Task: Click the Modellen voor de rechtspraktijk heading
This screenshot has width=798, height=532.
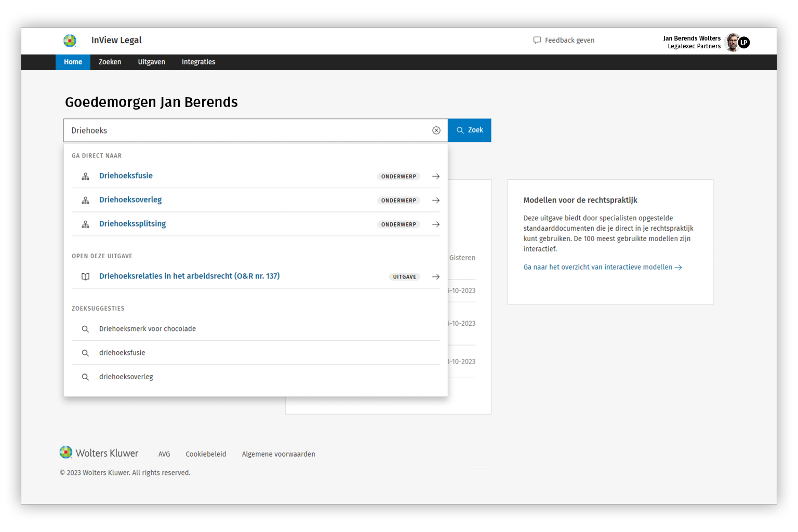Action: 580,200
